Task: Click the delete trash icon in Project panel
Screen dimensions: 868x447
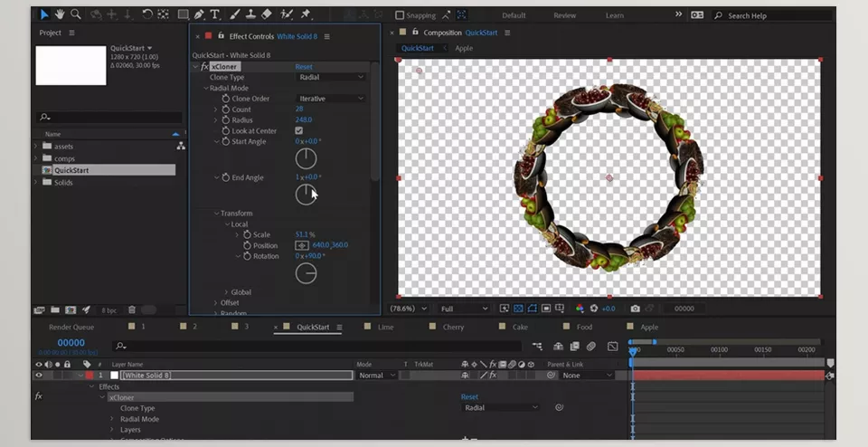Action: [x=132, y=310]
